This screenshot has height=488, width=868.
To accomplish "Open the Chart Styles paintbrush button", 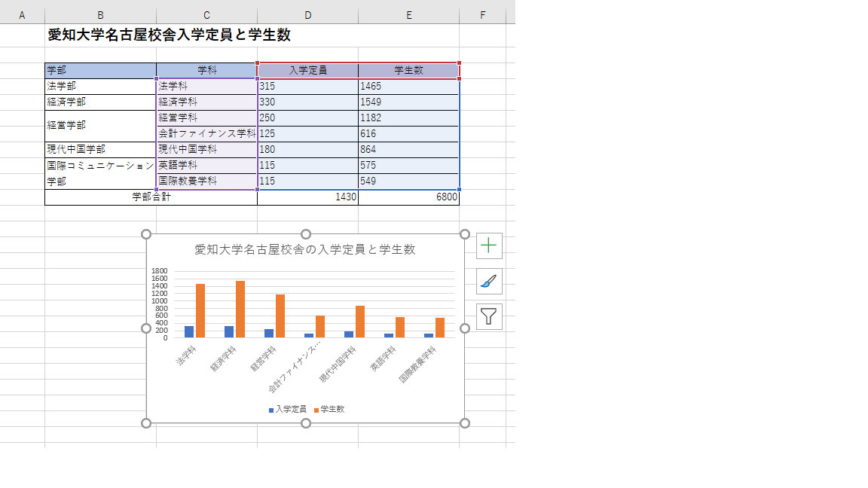I will click(x=489, y=282).
